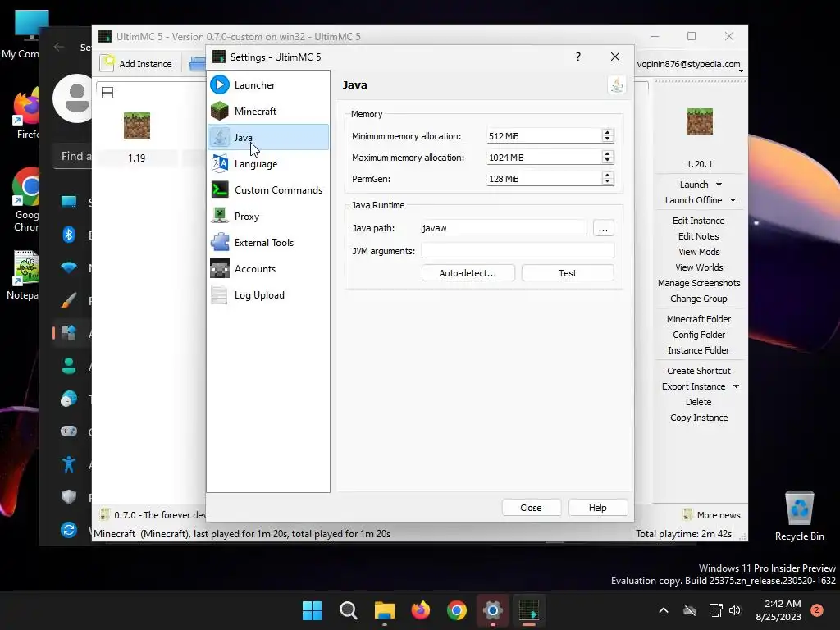The image size is (840, 630).
Task: Show hidden system tray icons
Action: 663,610
